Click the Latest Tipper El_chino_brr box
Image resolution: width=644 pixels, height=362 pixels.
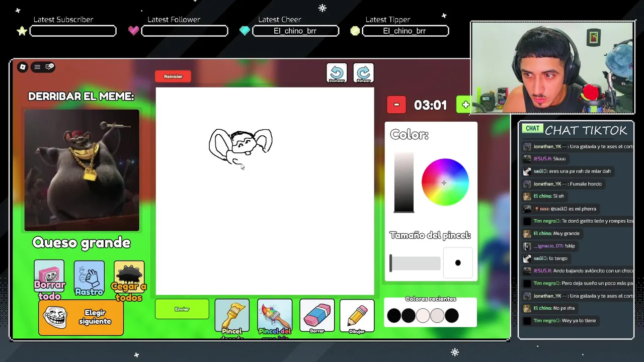[x=405, y=31]
